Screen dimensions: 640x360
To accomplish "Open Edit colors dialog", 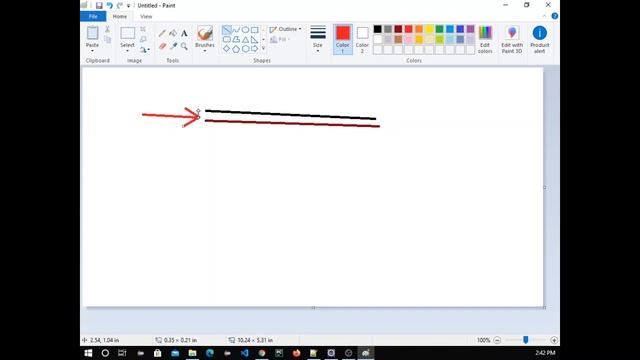I will (x=485, y=39).
